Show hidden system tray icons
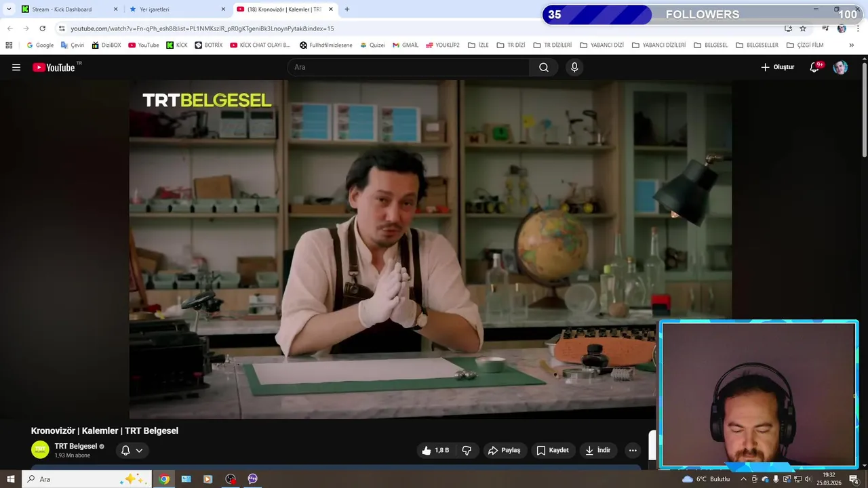The image size is (868, 488). [743, 479]
